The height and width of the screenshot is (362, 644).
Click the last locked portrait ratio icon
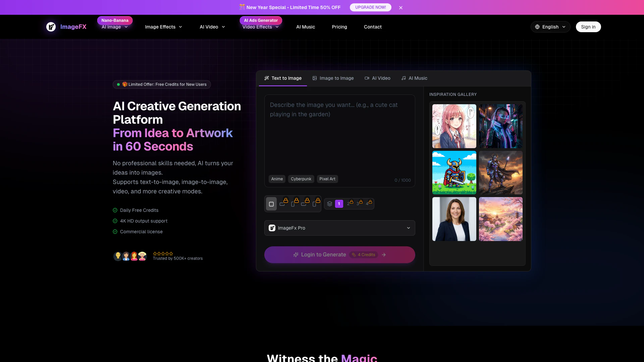pyautogui.click(x=315, y=204)
